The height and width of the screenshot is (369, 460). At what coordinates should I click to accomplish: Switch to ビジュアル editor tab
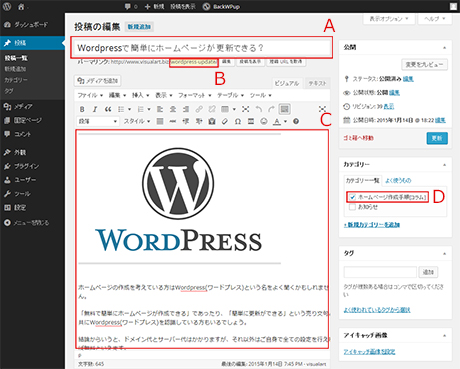[x=287, y=83]
